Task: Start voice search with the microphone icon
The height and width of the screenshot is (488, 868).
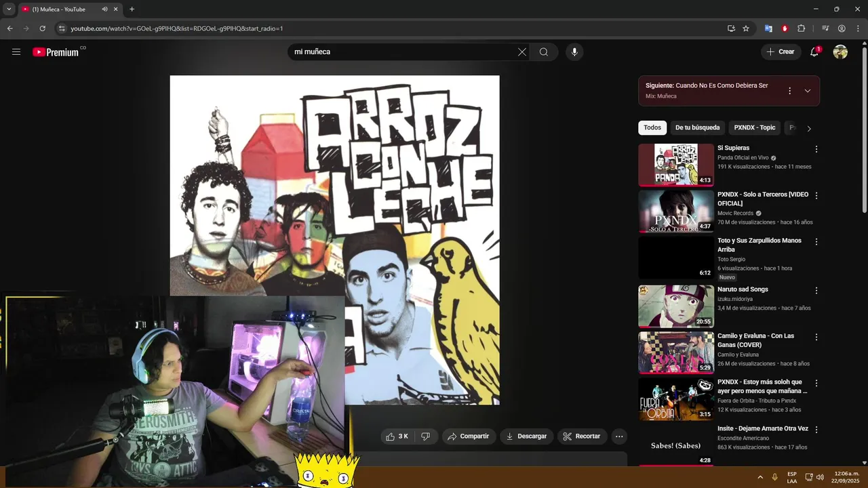Action: 574,52
